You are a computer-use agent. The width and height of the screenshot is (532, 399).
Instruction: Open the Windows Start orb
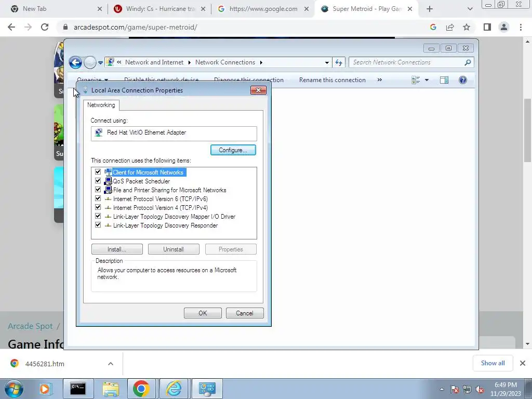pos(14,389)
